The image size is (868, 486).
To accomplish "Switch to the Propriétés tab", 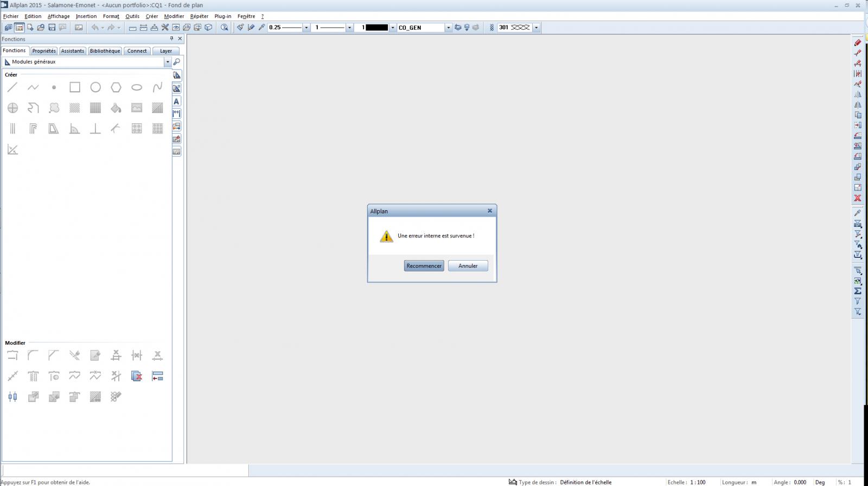I will point(44,51).
